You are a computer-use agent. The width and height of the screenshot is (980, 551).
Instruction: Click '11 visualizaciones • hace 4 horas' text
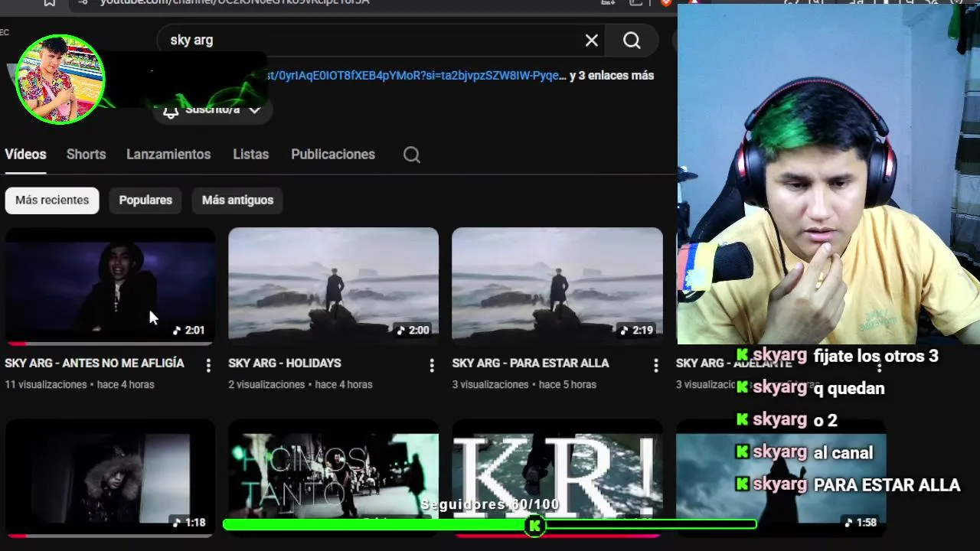click(x=80, y=385)
